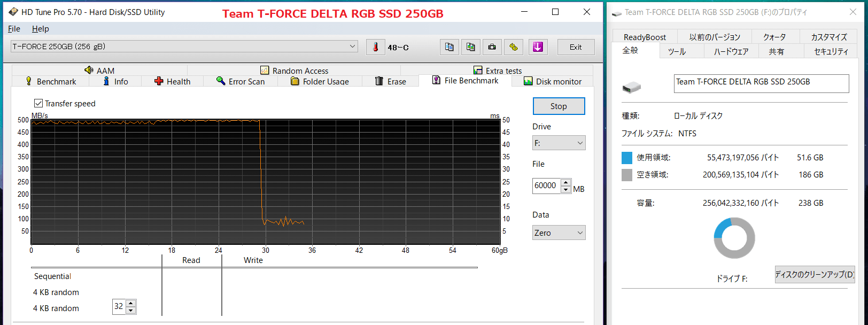Click the Stop button
868x325 pixels.
(x=559, y=106)
